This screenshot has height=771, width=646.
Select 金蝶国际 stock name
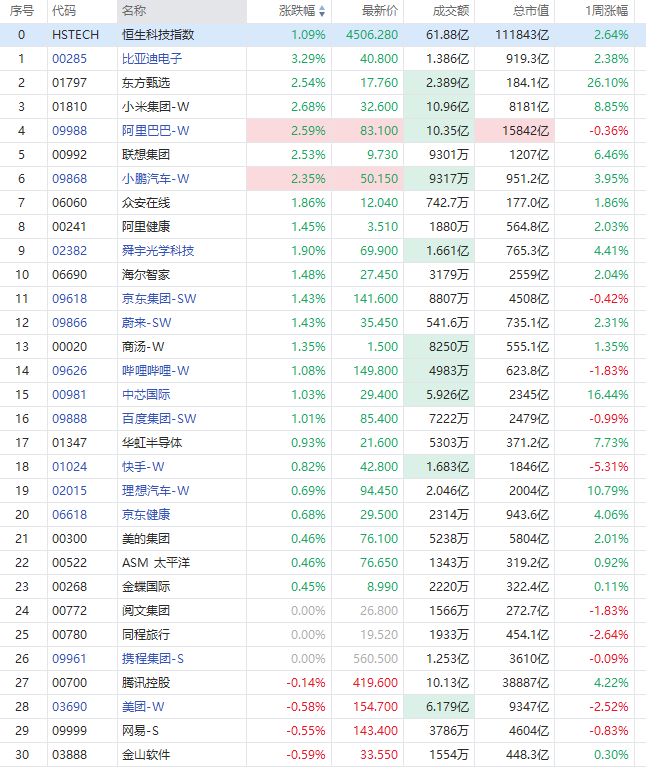tap(146, 587)
